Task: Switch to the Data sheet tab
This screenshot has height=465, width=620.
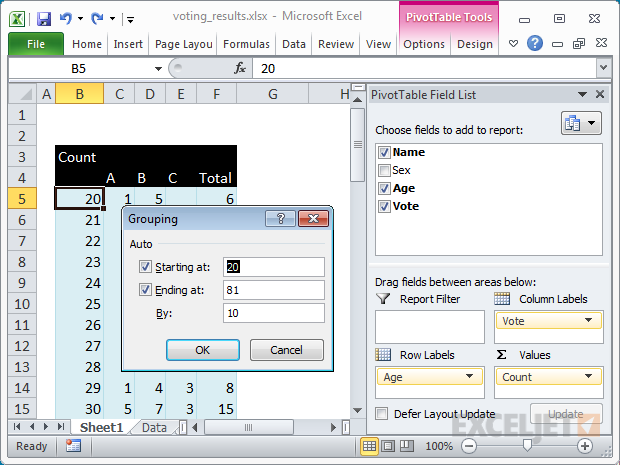Action: [x=153, y=427]
